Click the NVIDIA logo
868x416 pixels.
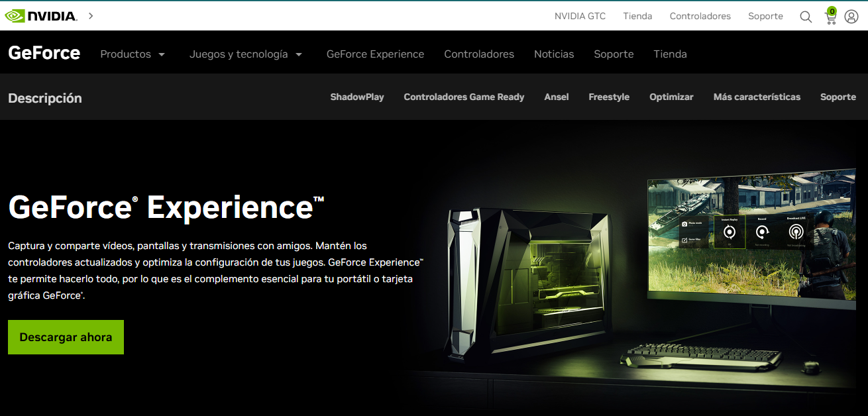(41, 16)
